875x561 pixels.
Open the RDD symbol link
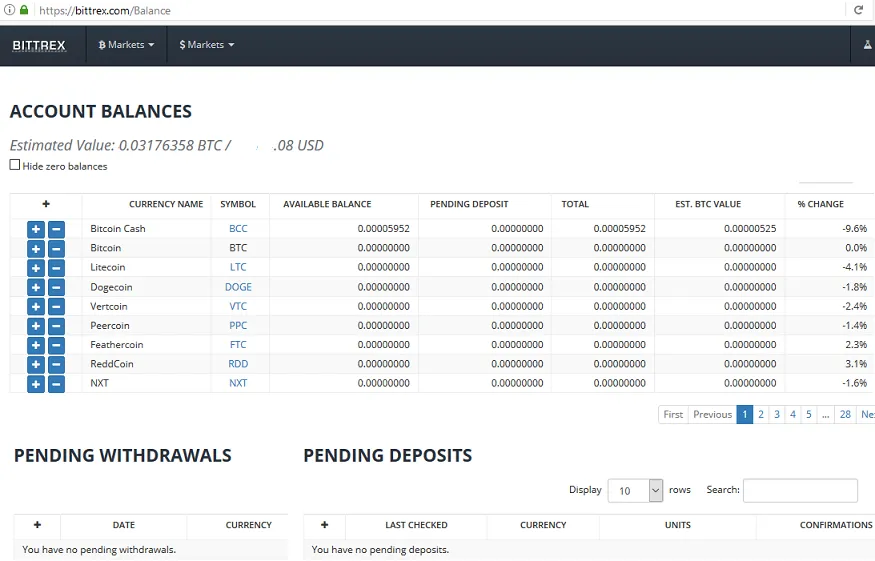click(238, 364)
